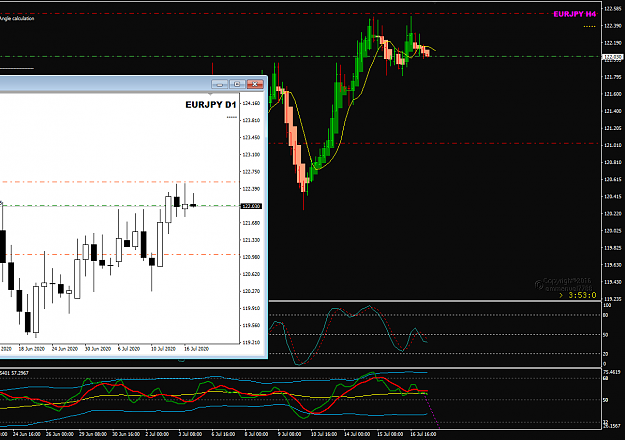Click the 30 Jun 2020 date on D1 axis
Viewport: 625px width, 440px height.
(x=98, y=349)
